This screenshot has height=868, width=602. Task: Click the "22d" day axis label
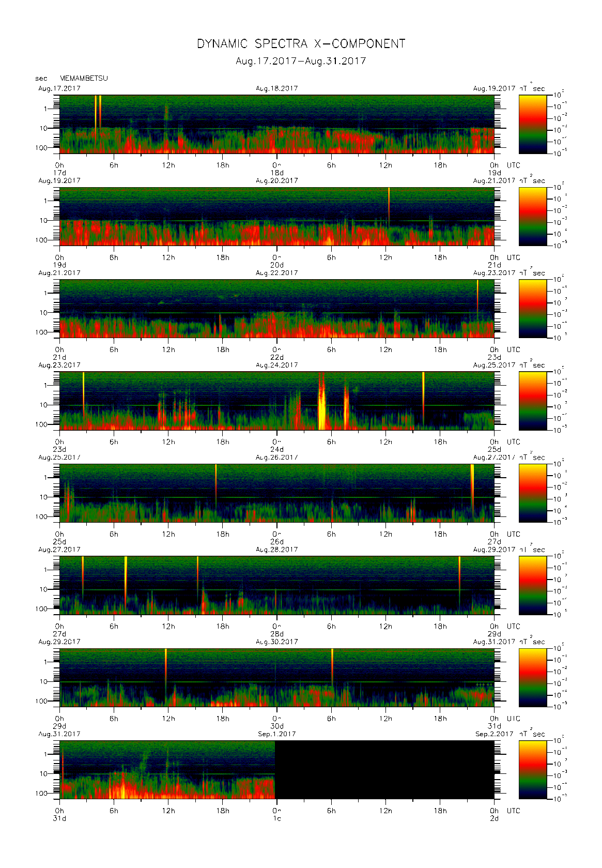coord(277,357)
